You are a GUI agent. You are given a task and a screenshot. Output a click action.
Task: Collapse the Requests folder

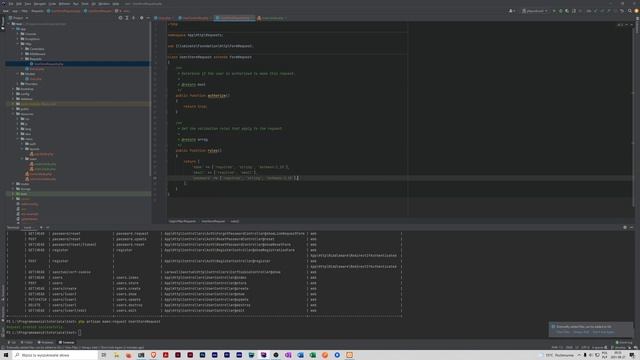click(x=22, y=59)
